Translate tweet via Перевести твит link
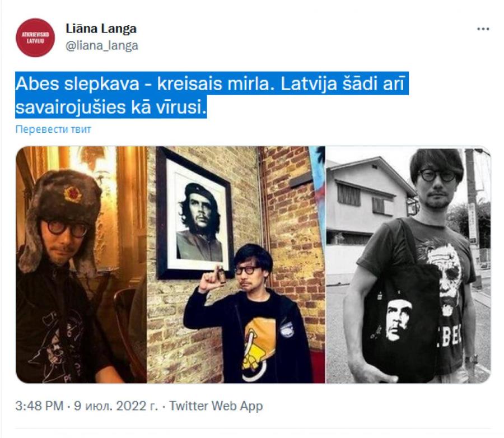 [53, 129]
